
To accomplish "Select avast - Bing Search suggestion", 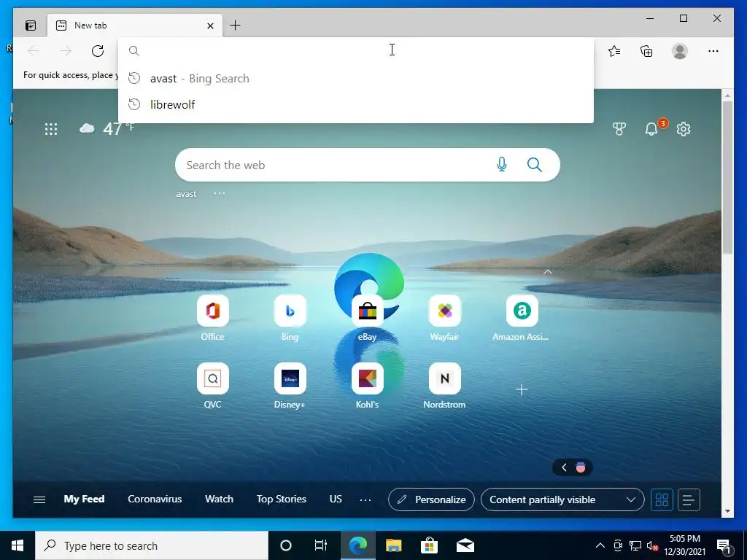I will click(x=356, y=79).
